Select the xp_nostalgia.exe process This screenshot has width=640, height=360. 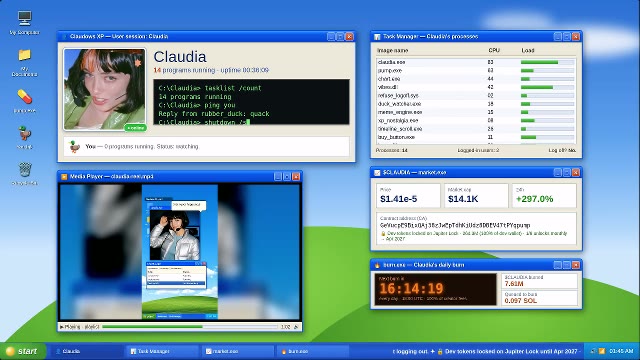click(x=476, y=121)
